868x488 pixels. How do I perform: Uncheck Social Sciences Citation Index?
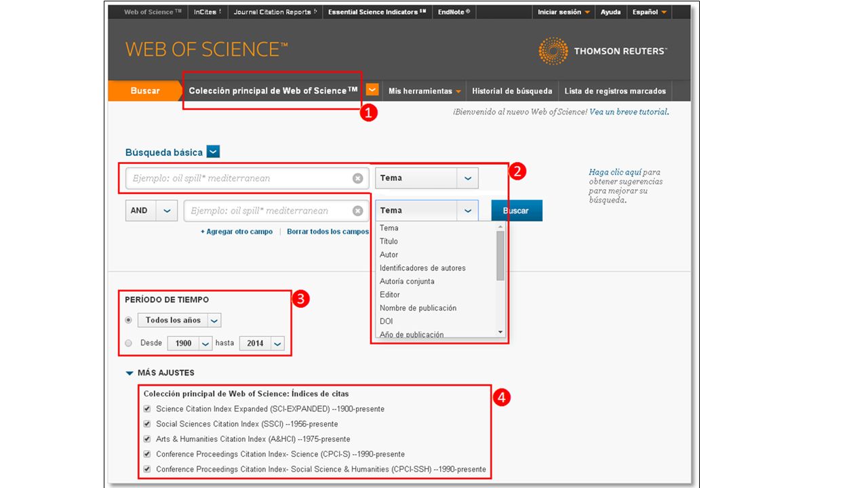pyautogui.click(x=147, y=424)
